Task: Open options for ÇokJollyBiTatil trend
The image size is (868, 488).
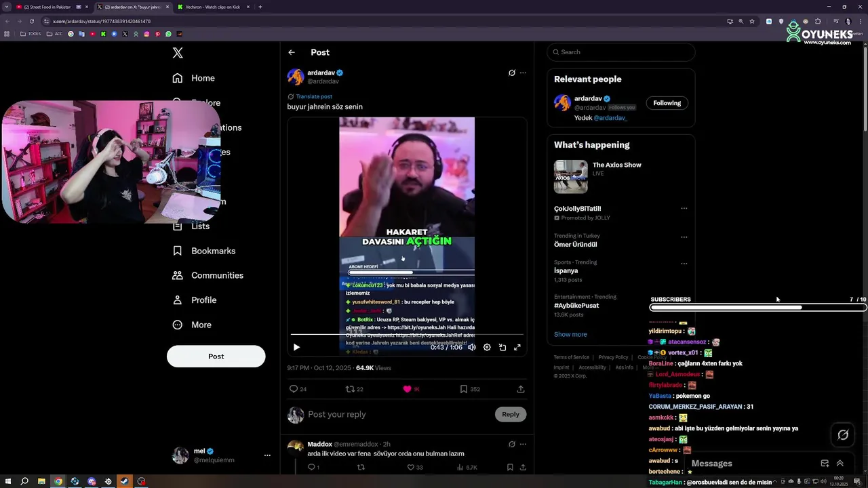Action: click(x=684, y=209)
